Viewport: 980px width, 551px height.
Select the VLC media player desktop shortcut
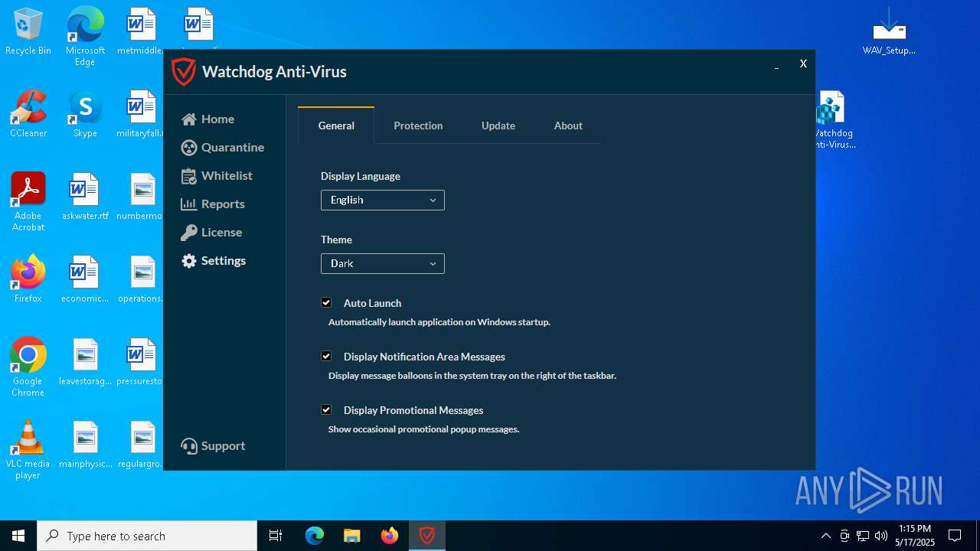28,450
